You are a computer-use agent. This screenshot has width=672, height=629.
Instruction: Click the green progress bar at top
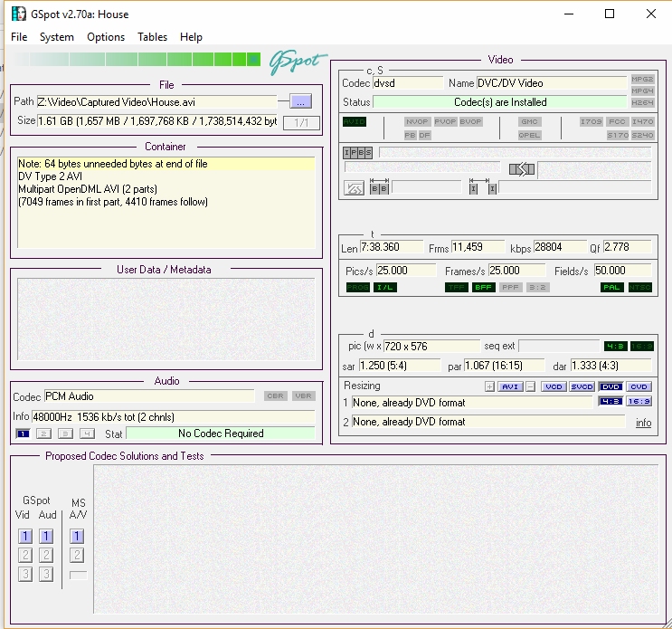click(x=136, y=60)
